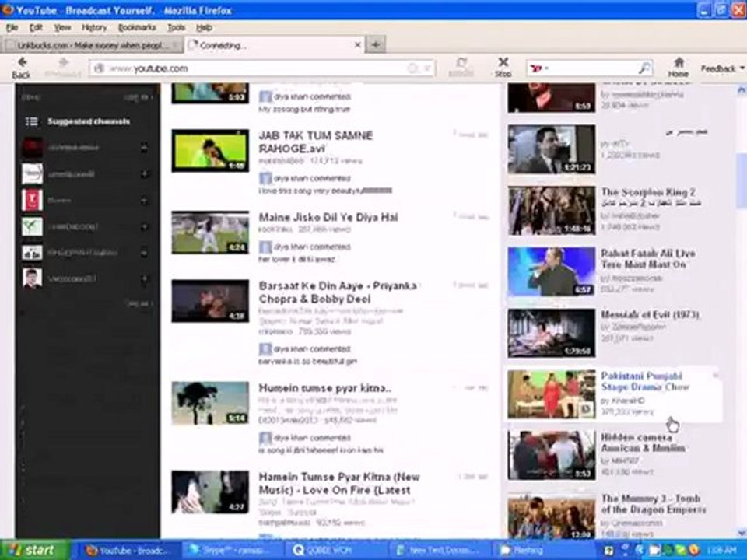Play the 'JAB TAK TUM SAMNE RAHOGE' thumbnail

[x=210, y=151]
